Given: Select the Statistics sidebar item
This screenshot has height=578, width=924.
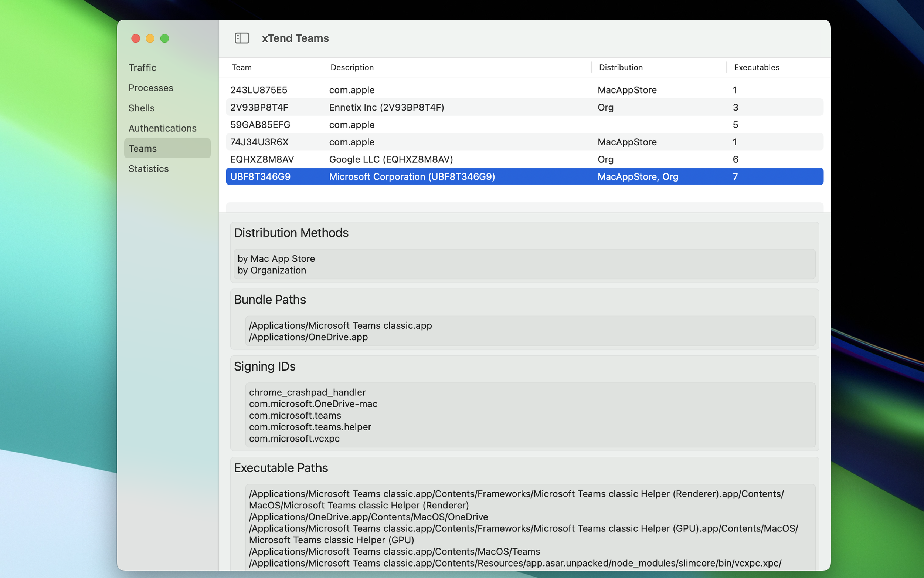Looking at the screenshot, I should 149,169.
